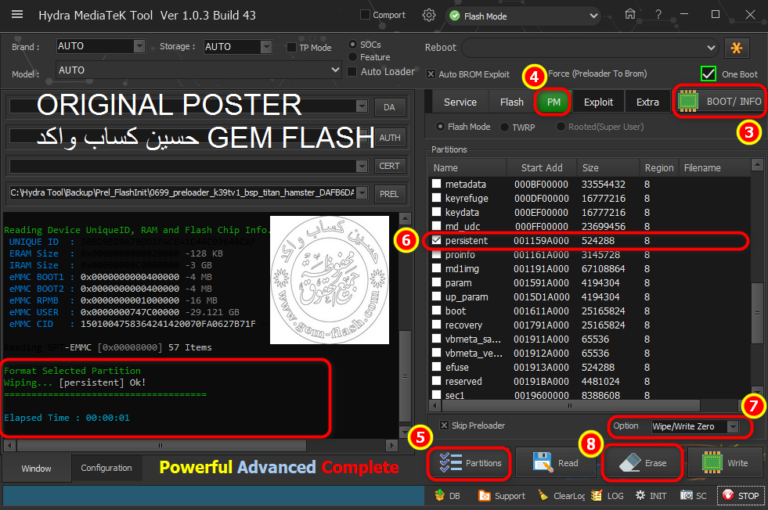Screen dimensions: 768x510
Task: Click the red STOP button
Action: click(x=742, y=496)
